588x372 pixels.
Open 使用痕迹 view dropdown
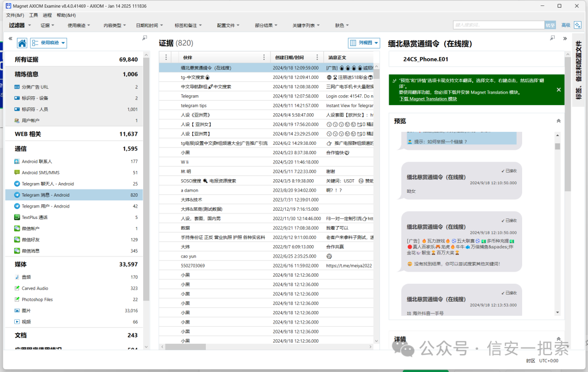(49, 43)
